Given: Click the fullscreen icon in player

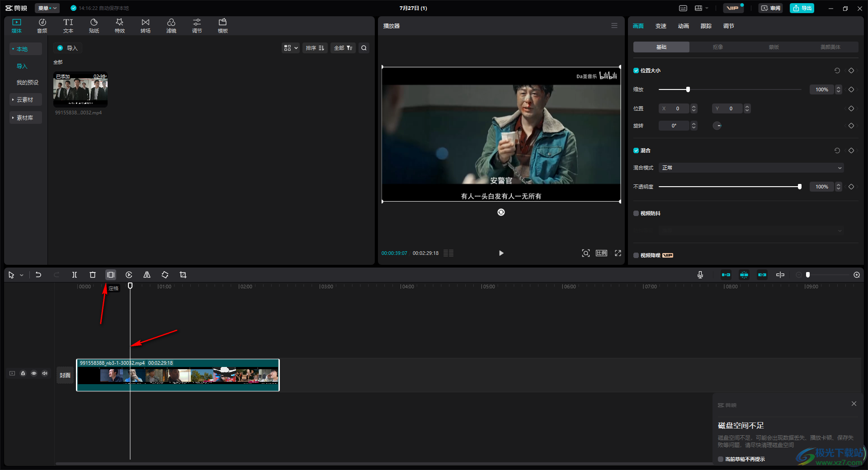Looking at the screenshot, I should (618, 253).
